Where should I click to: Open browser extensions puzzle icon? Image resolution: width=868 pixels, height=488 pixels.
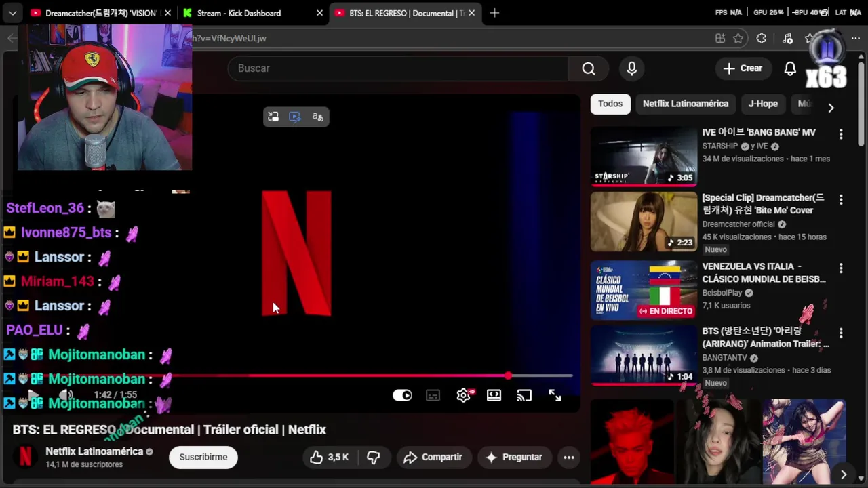click(x=762, y=39)
